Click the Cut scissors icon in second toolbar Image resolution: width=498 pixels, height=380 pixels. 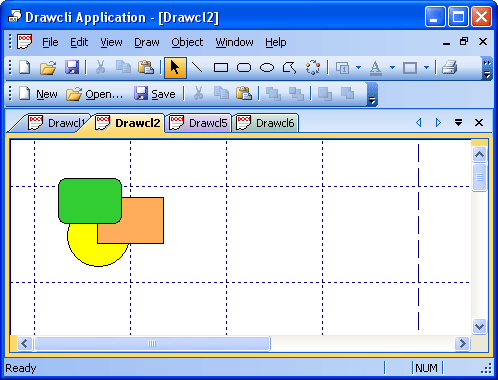[x=198, y=93]
